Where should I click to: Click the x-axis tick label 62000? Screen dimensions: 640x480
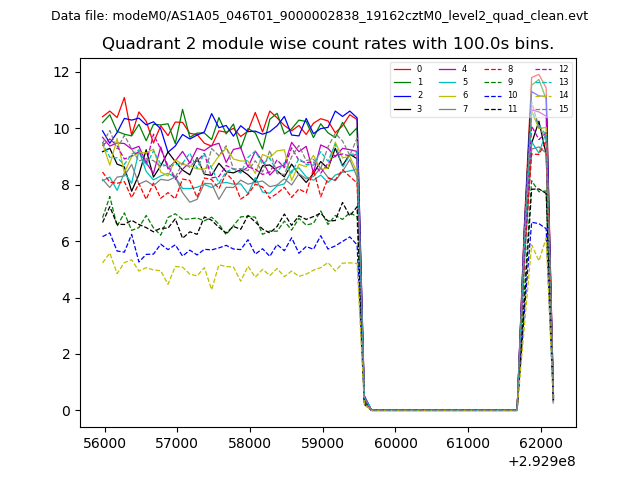point(540,441)
